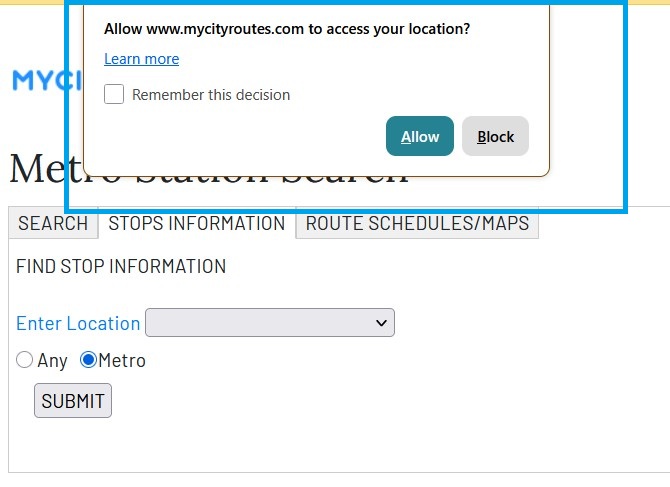Viewport: 670px width, 487px height.
Task: Click the Remember this decision label text
Action: (211, 95)
